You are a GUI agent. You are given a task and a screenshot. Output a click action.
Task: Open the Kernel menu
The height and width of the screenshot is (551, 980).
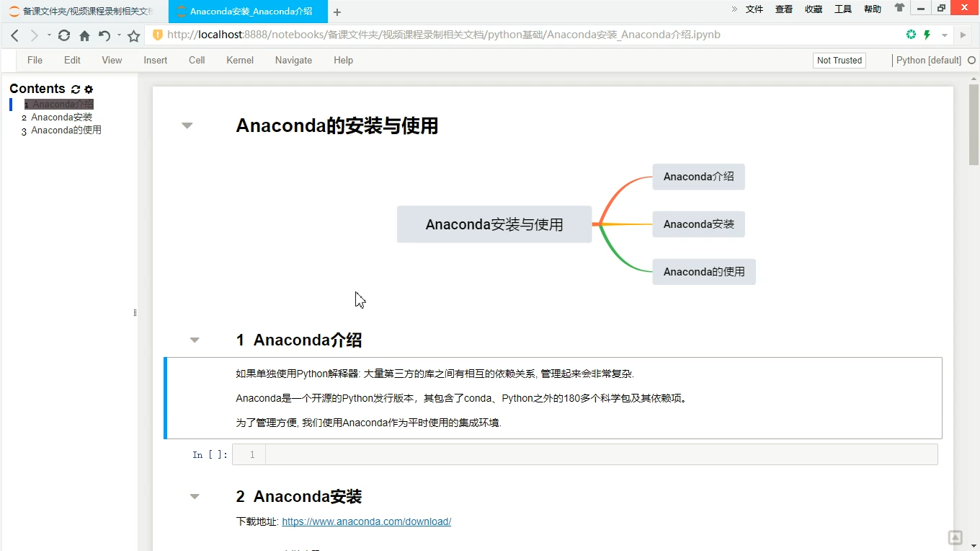(x=240, y=60)
